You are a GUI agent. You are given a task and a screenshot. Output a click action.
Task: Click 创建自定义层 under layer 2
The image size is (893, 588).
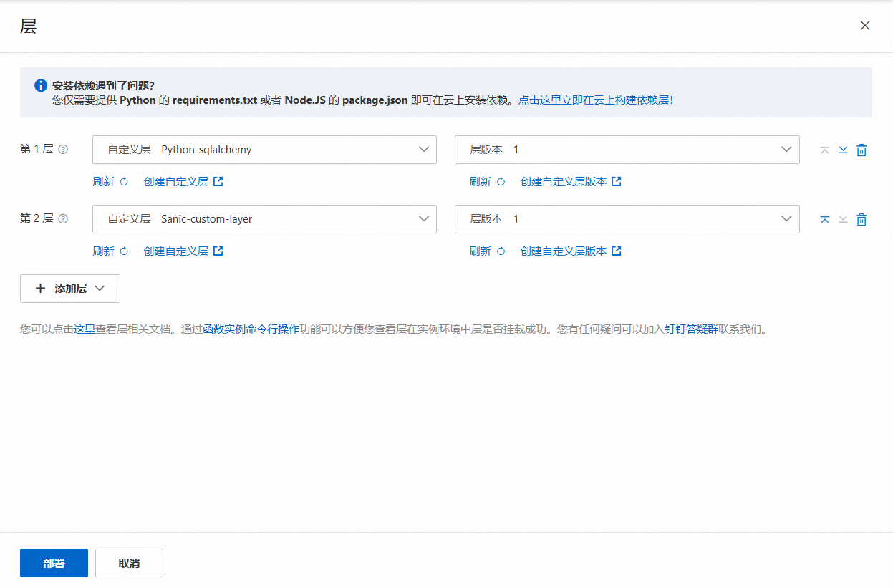pyautogui.click(x=175, y=251)
